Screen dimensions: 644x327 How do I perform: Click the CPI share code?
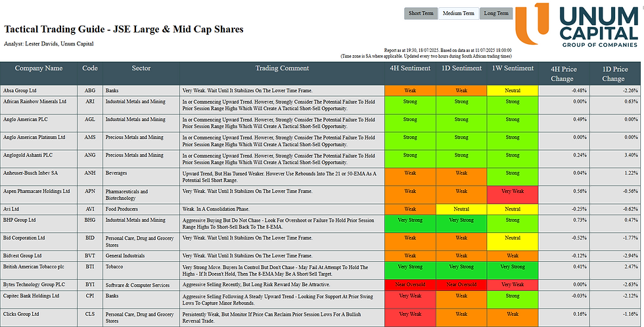pyautogui.click(x=90, y=295)
